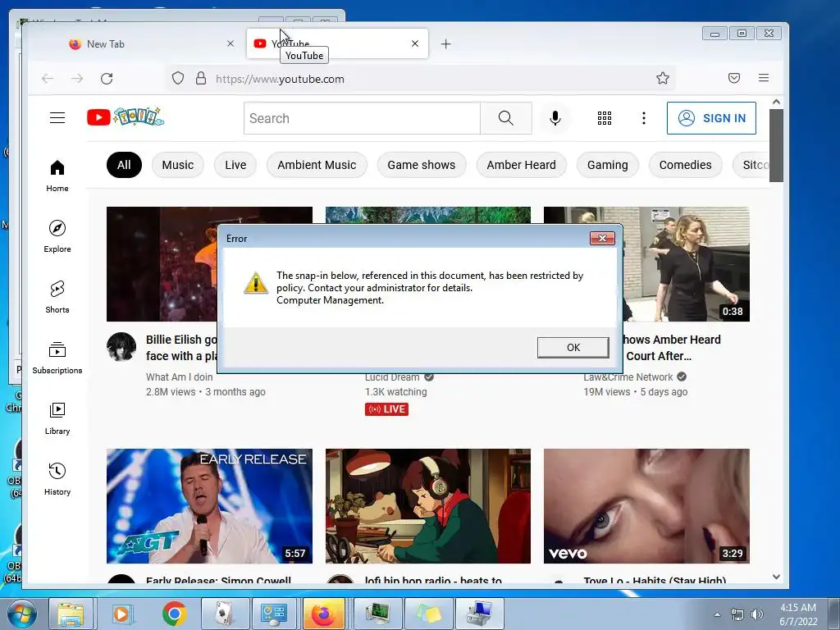This screenshot has width=840, height=630.
Task: Open Google Chrome from taskbar
Action: point(174,614)
